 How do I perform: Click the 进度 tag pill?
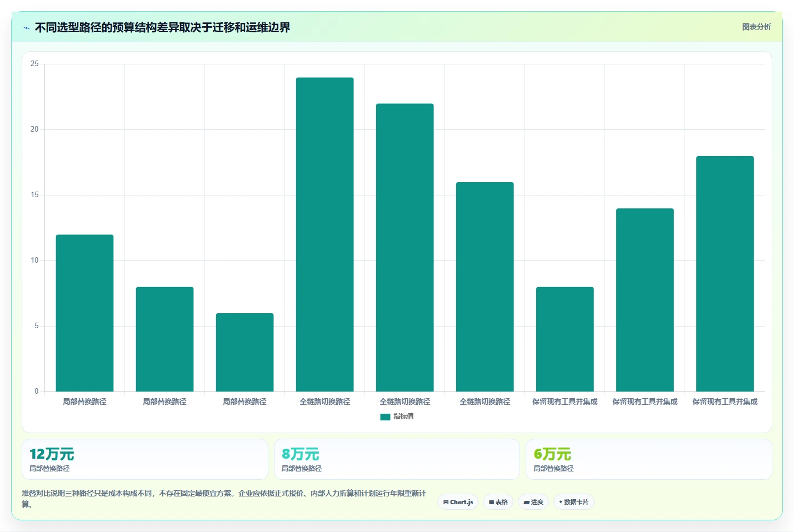tap(533, 502)
